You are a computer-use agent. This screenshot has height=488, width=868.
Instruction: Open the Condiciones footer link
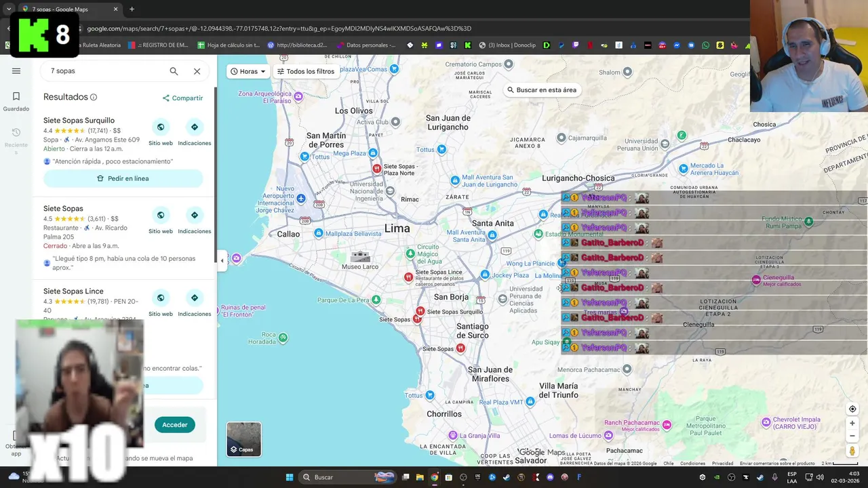coord(692,464)
